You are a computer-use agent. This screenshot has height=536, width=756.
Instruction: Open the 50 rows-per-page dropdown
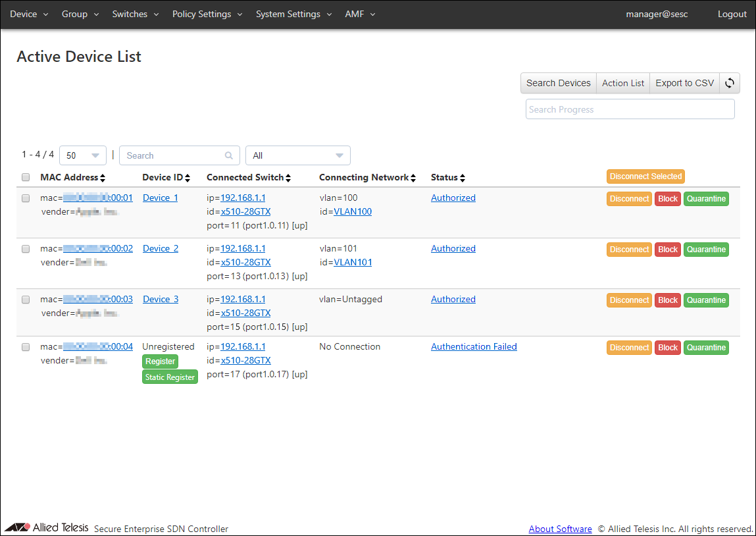click(83, 156)
